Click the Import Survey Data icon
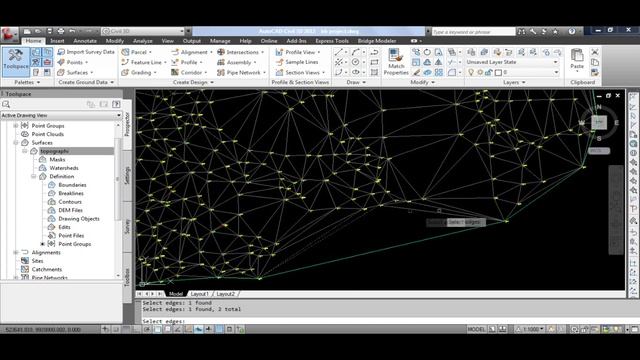Viewport: 640px width, 360px height. (61, 52)
